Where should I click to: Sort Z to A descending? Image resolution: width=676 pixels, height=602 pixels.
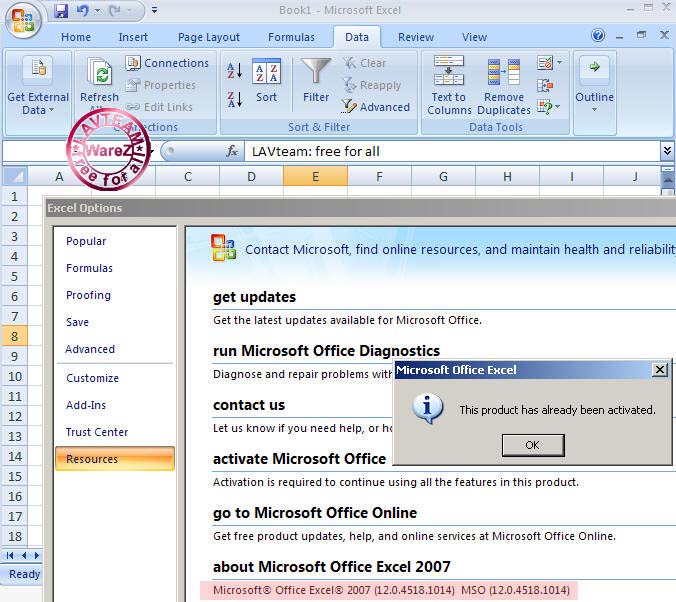(x=235, y=99)
